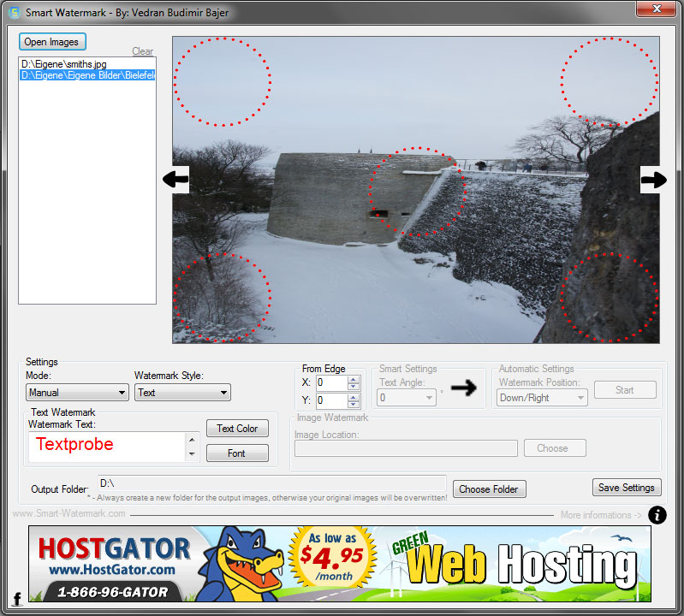The width and height of the screenshot is (684, 616).
Task: Click the Output Folder path field
Action: click(272, 483)
